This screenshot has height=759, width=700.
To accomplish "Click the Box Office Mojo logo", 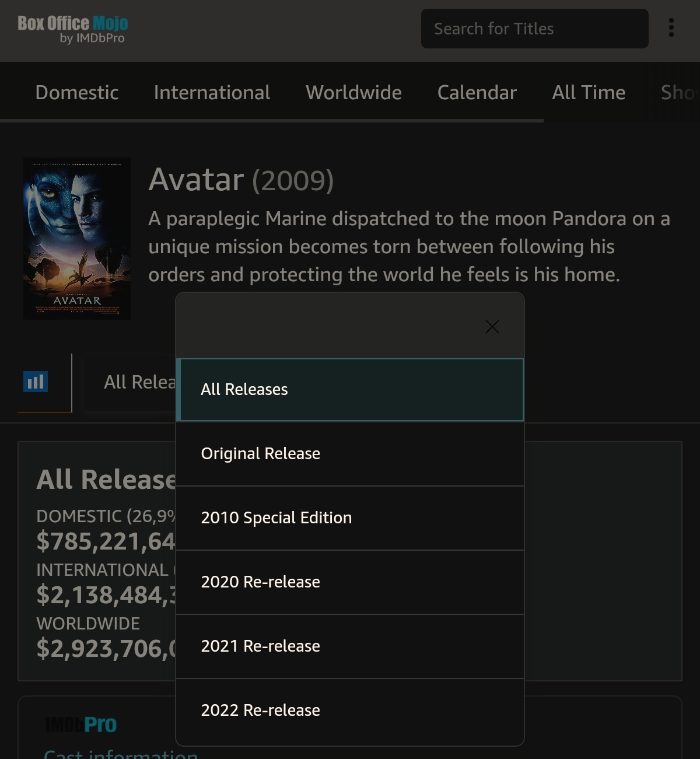I will (73, 29).
